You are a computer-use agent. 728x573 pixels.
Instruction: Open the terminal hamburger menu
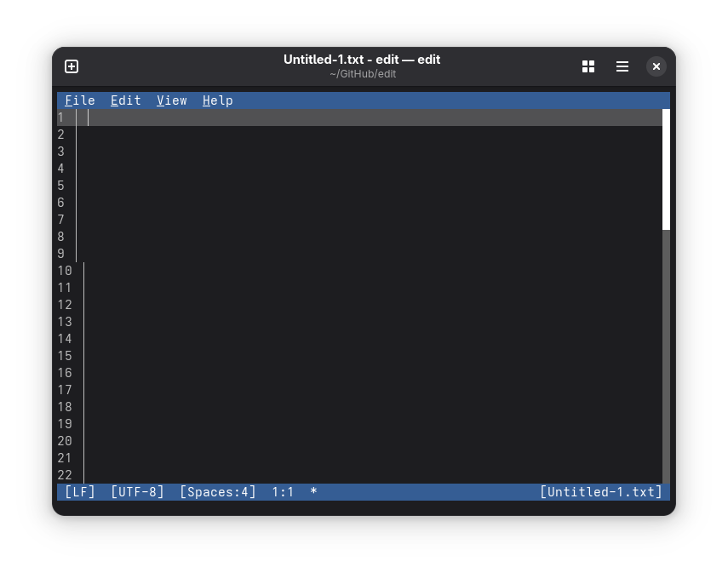(622, 66)
